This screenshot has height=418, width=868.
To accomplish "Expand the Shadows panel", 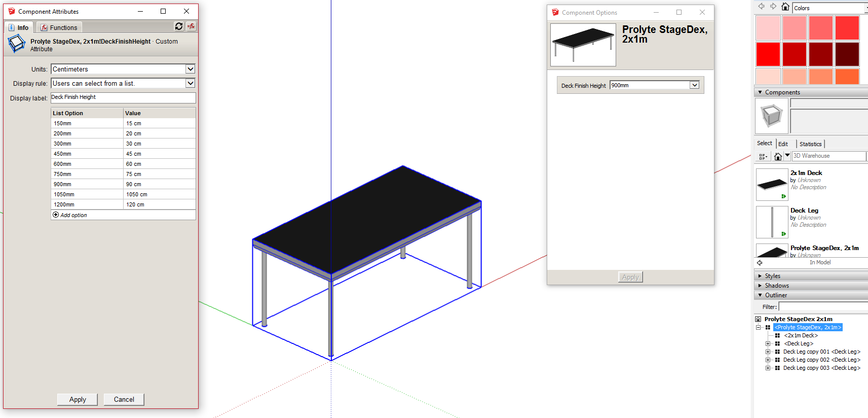I will click(760, 286).
